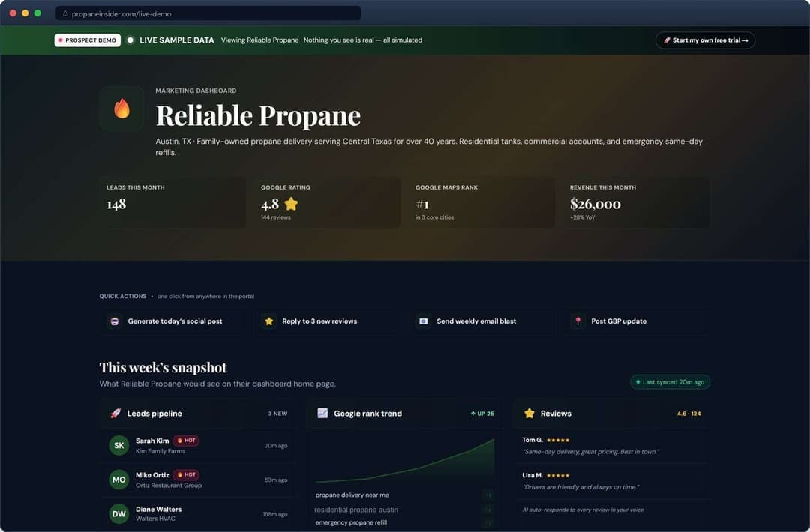810x532 pixels.
Task: Click the HOT badge next to Mike Ortiz
Action: 186,474
